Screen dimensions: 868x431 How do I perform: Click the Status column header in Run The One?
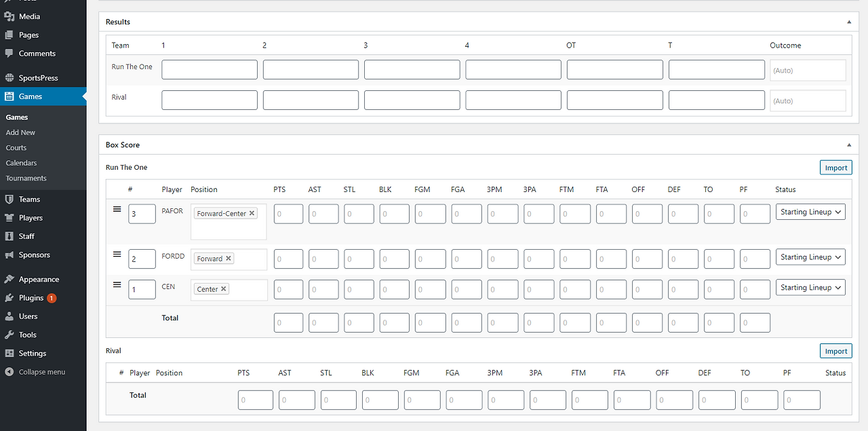[785, 189]
